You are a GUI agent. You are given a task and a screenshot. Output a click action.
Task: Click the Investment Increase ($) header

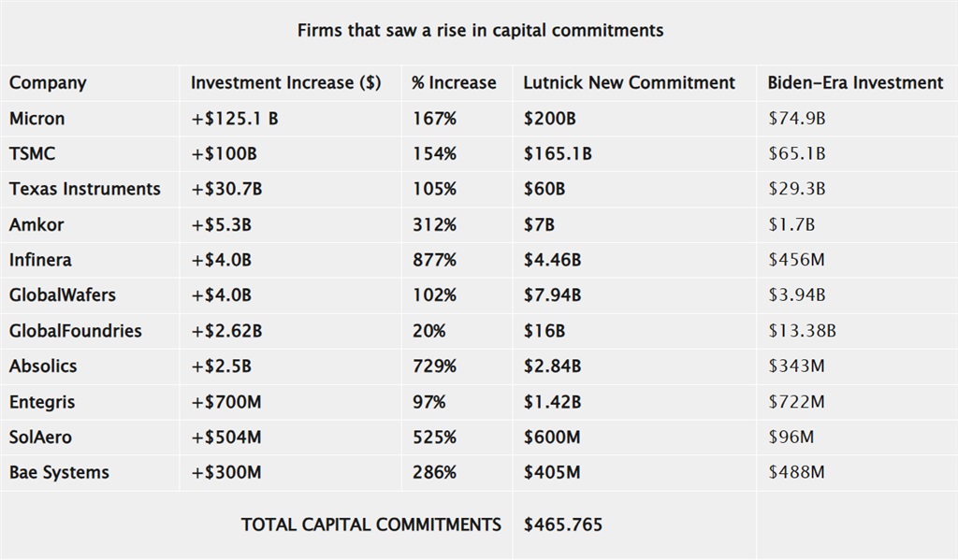(x=285, y=82)
